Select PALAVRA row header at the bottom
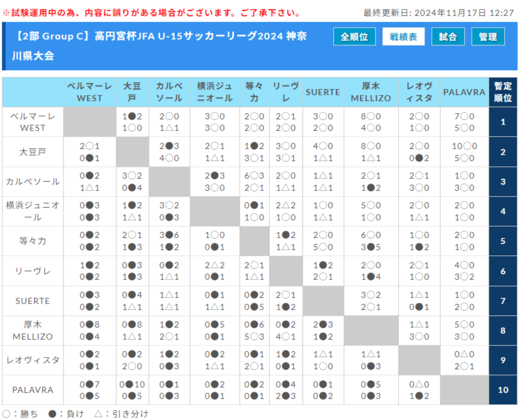 pos(33,390)
